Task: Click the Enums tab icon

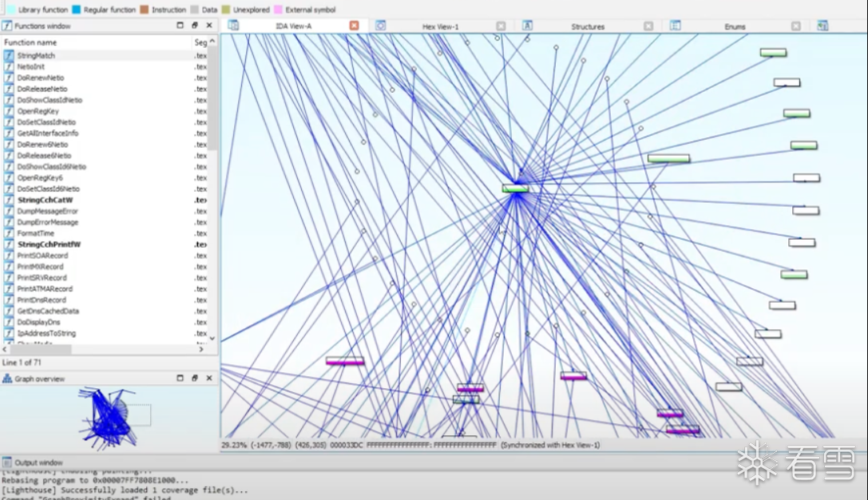Action: coord(675,26)
